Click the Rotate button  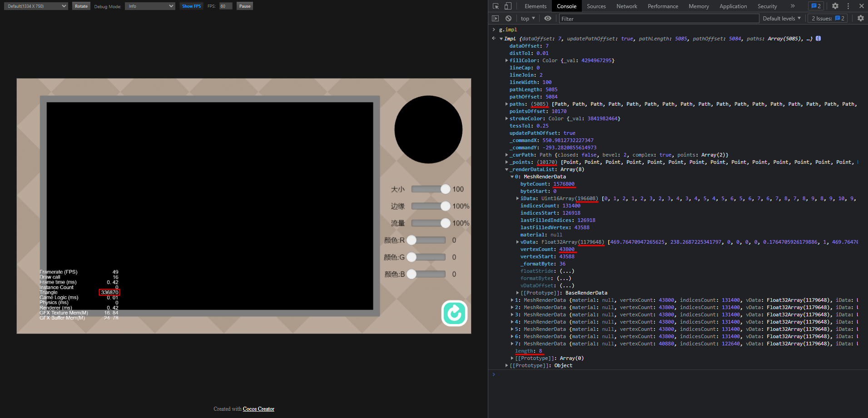[81, 6]
